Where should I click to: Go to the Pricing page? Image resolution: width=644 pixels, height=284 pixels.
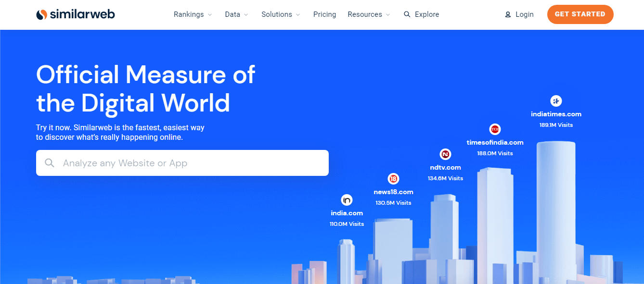click(325, 14)
